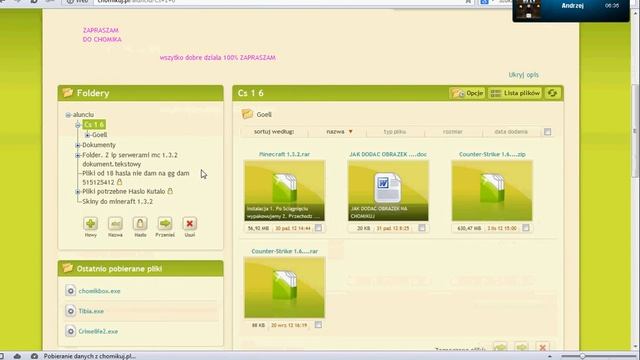Click the Ostatnio pobierane pliki folder icon

pyautogui.click(x=68, y=268)
